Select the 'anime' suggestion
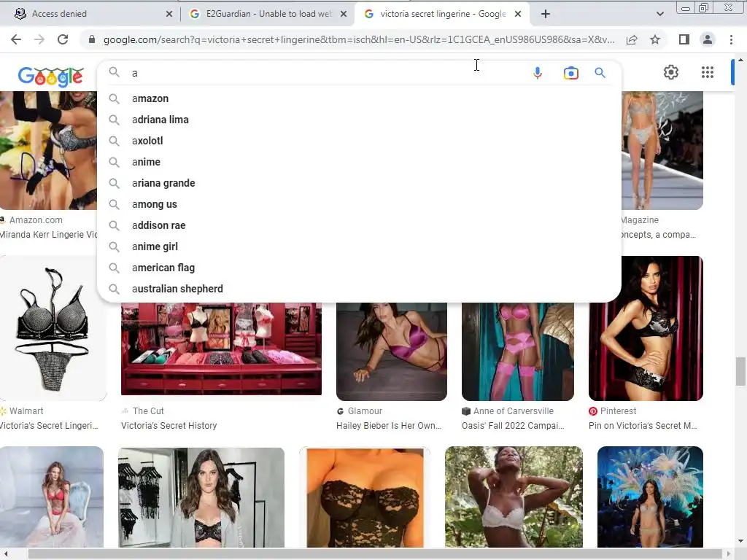 pos(359,162)
